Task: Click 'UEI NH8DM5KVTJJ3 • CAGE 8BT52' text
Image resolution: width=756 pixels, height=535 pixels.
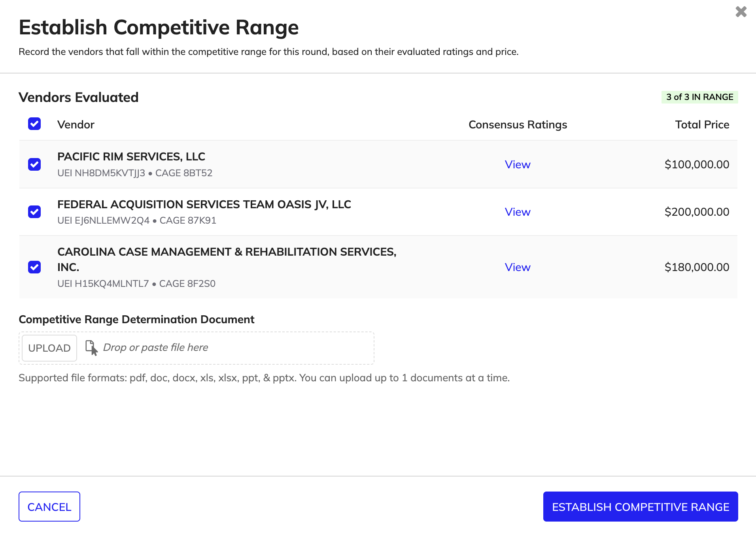Action: click(x=135, y=173)
